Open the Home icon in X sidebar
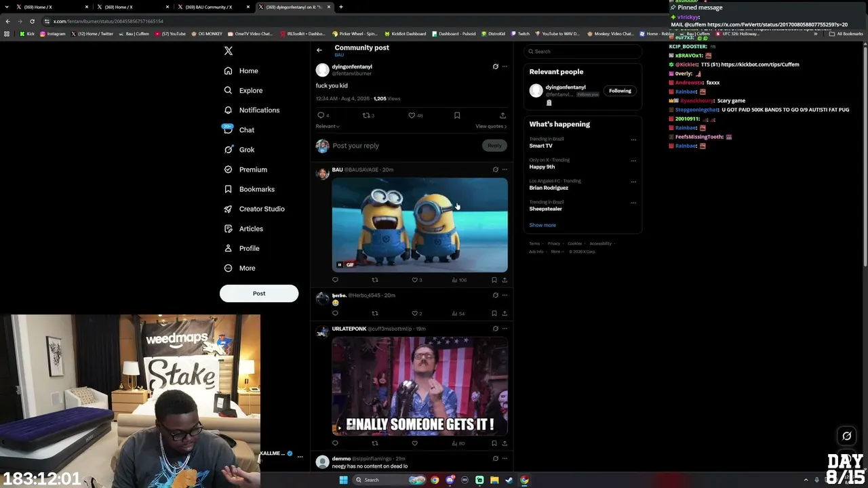Image resolution: width=868 pixels, height=488 pixels. tap(229, 70)
